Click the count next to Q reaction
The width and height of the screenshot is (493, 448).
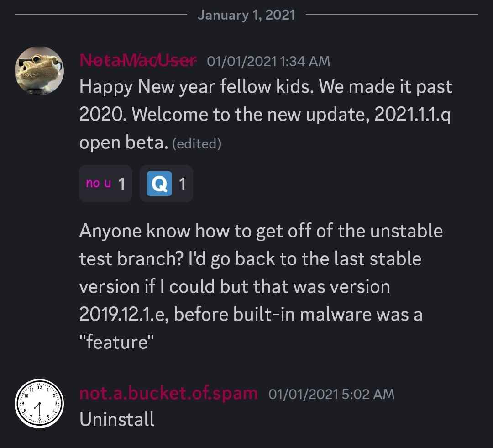click(182, 184)
